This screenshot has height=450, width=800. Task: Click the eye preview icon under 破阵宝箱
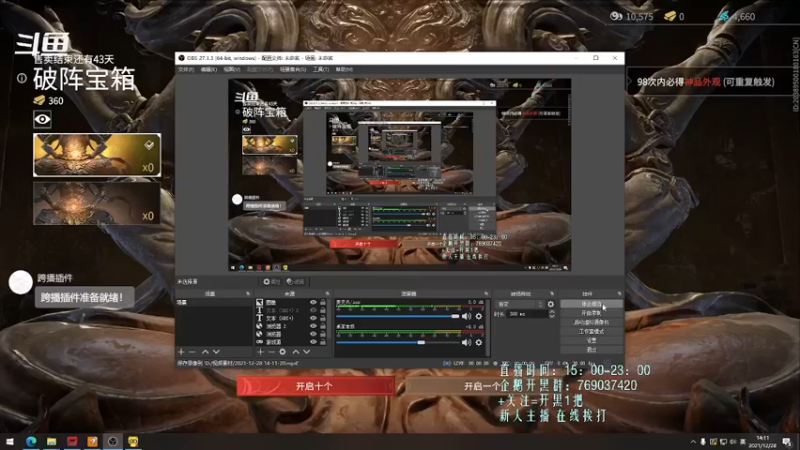[x=42, y=119]
